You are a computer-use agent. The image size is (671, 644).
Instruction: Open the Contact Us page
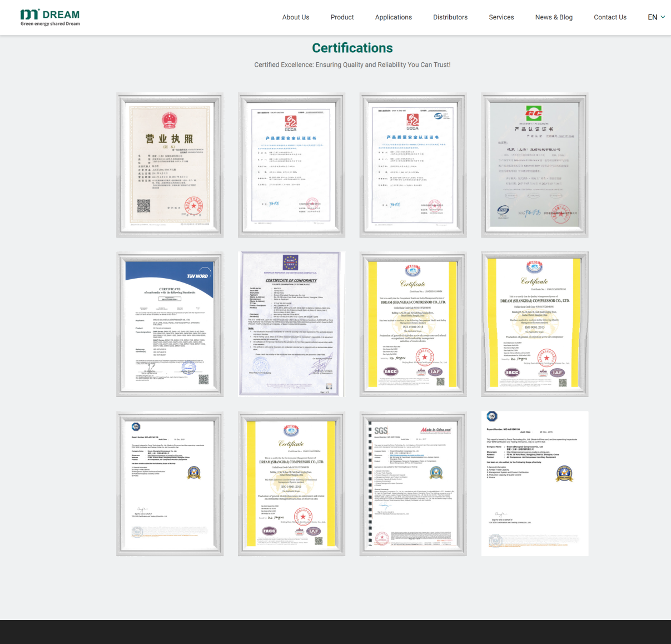click(610, 17)
